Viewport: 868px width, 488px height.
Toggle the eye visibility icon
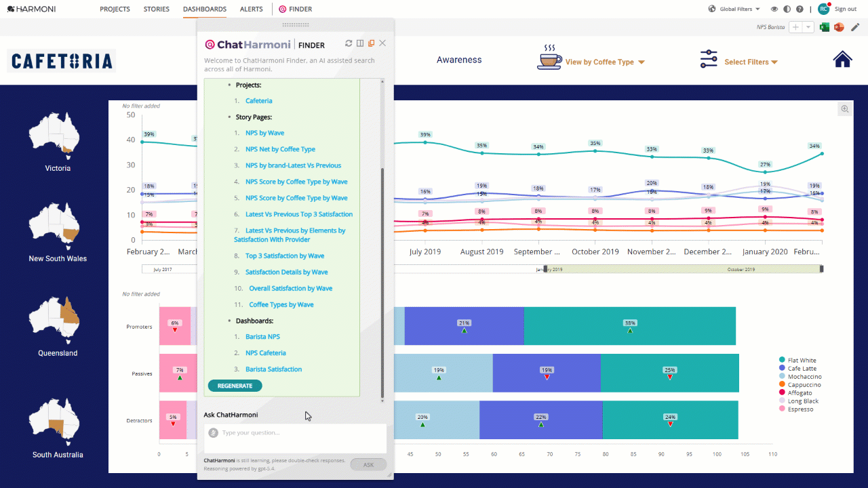775,9
